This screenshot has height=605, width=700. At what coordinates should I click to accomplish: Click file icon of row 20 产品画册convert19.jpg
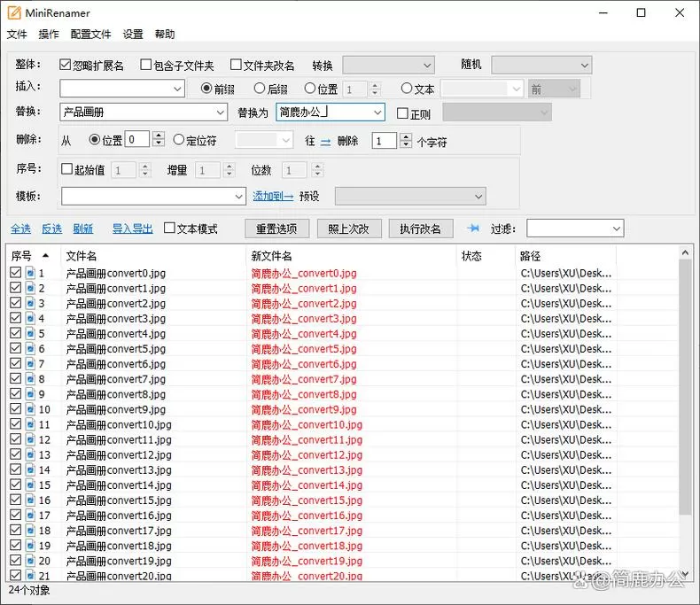coord(30,561)
